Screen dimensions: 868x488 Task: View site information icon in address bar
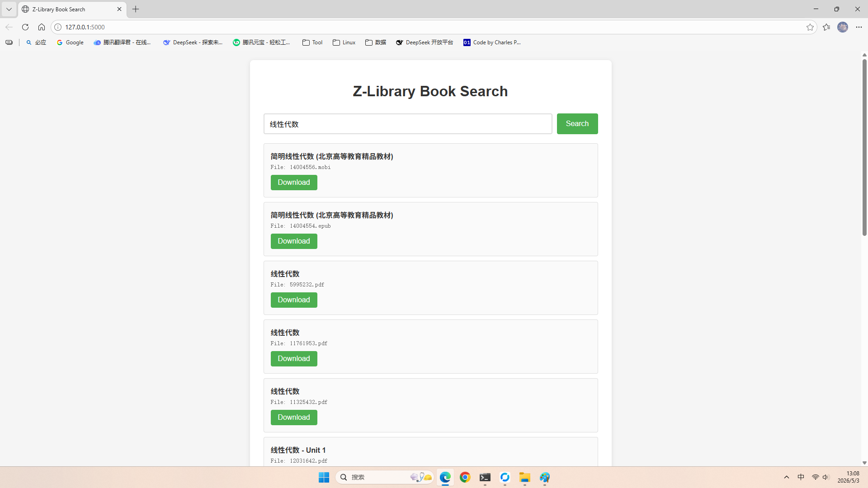coord(58,27)
